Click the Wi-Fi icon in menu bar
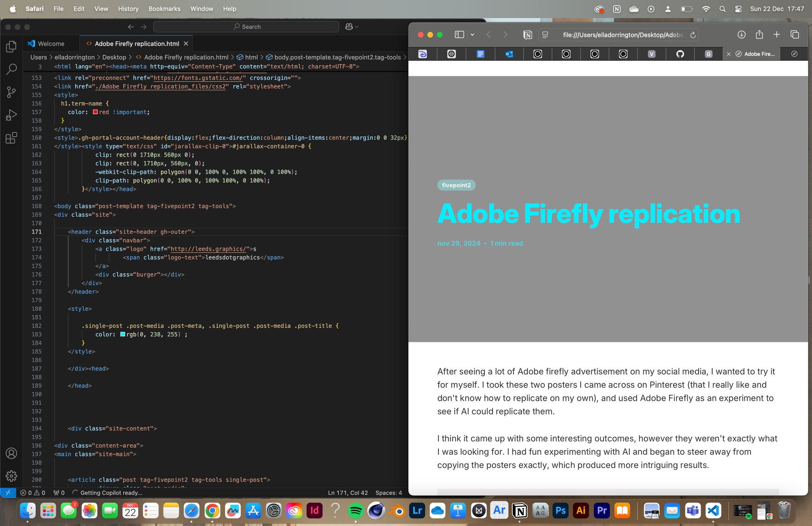 click(x=706, y=9)
